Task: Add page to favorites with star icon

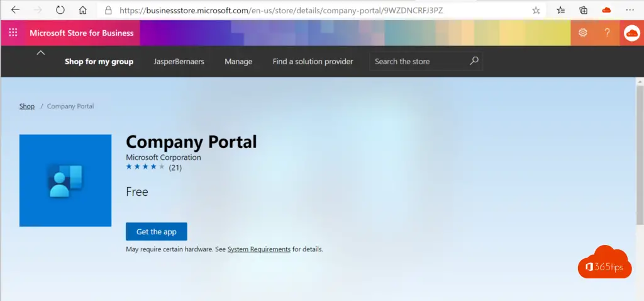Action: [x=536, y=10]
